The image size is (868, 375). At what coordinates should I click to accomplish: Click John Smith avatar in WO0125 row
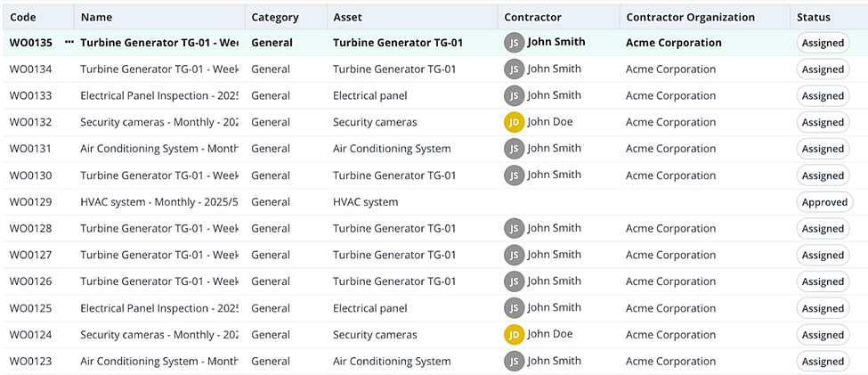pyautogui.click(x=514, y=308)
